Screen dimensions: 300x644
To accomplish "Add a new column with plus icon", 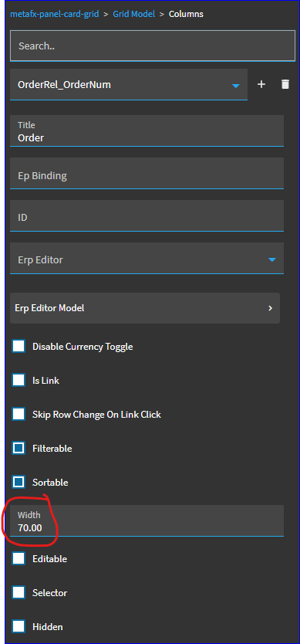I will pos(261,84).
